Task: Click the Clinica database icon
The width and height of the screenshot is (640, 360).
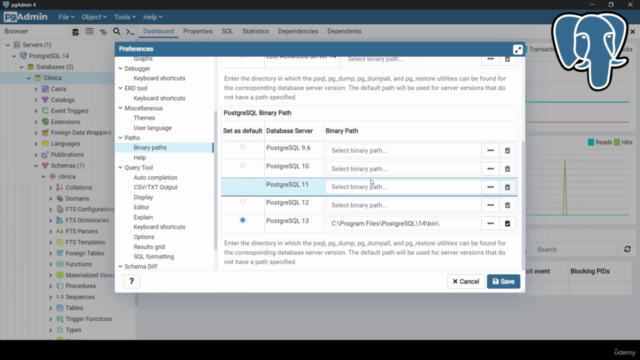Action: (38, 78)
